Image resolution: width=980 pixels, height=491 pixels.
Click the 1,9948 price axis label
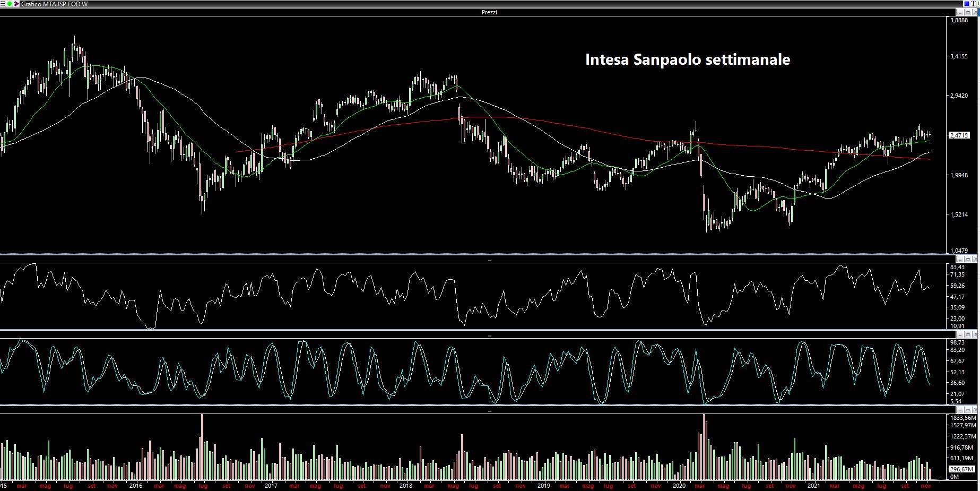click(959, 175)
